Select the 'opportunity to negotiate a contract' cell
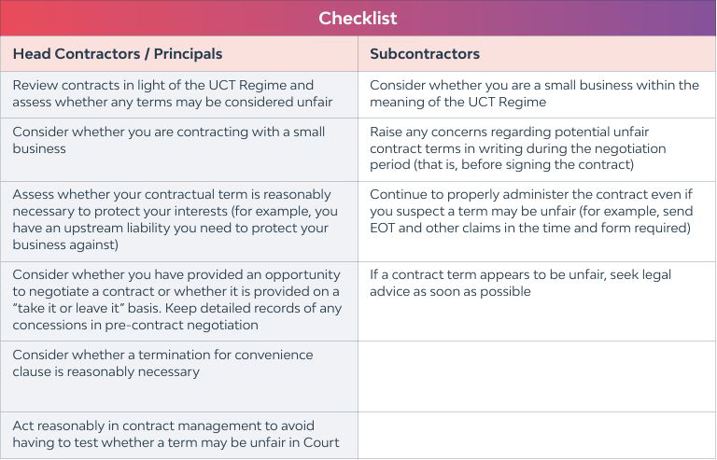717x460 pixels. click(x=177, y=299)
